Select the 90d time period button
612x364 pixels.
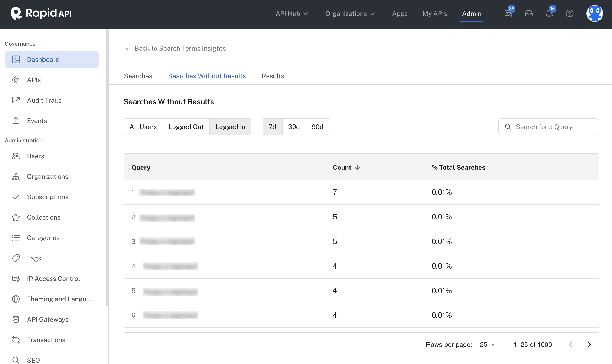(x=318, y=127)
